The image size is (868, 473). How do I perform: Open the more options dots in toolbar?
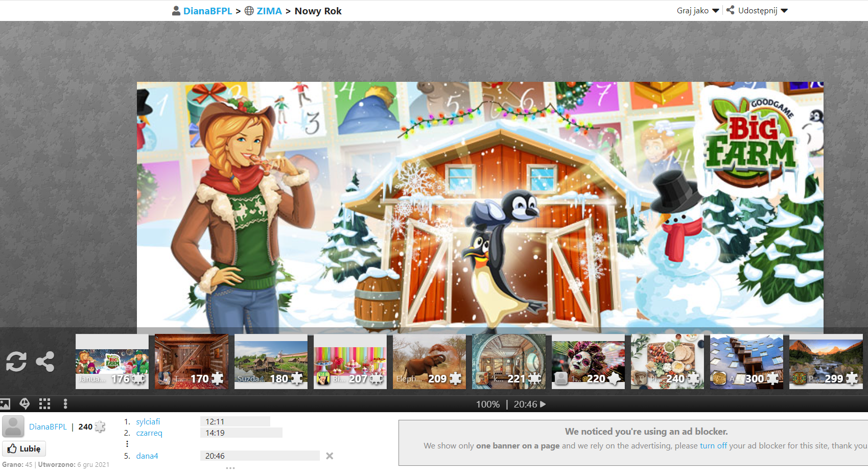[x=65, y=404]
